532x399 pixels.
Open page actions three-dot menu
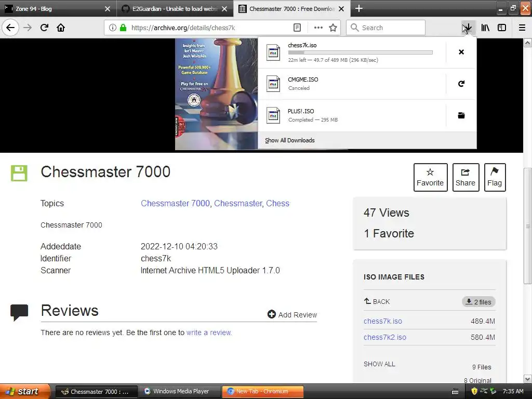[x=318, y=28]
